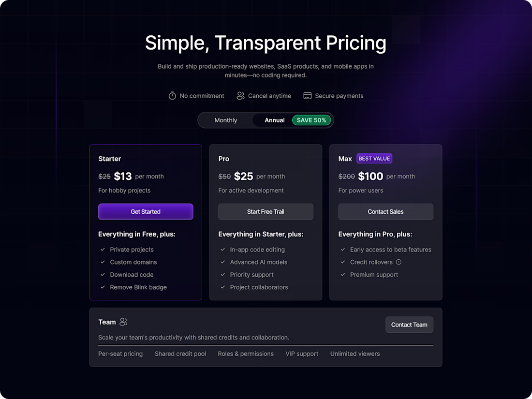Image resolution: width=532 pixels, height=399 pixels.
Task: Click the Unlimited viewers label
Action: point(355,354)
